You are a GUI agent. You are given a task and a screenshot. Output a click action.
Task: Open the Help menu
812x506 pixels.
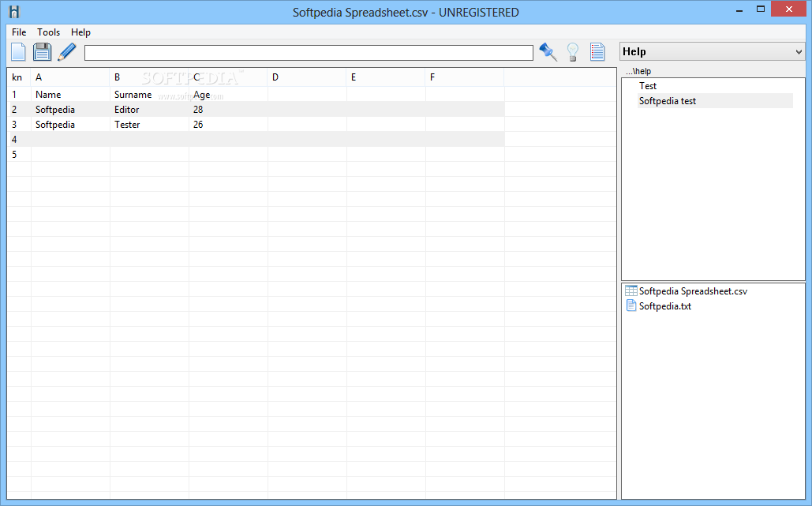(x=80, y=32)
